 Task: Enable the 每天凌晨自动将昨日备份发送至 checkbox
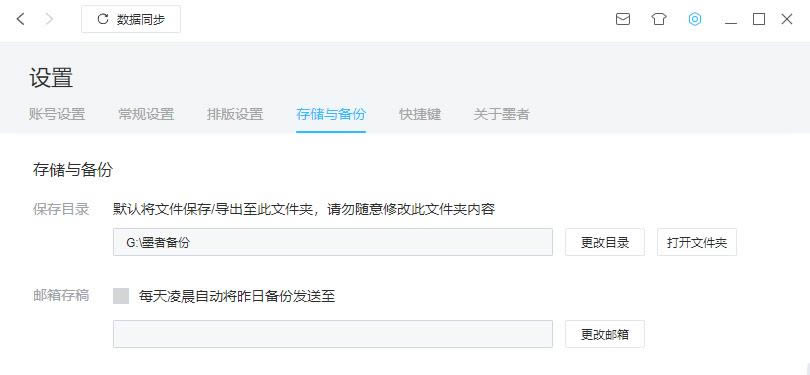pyautogui.click(x=121, y=296)
